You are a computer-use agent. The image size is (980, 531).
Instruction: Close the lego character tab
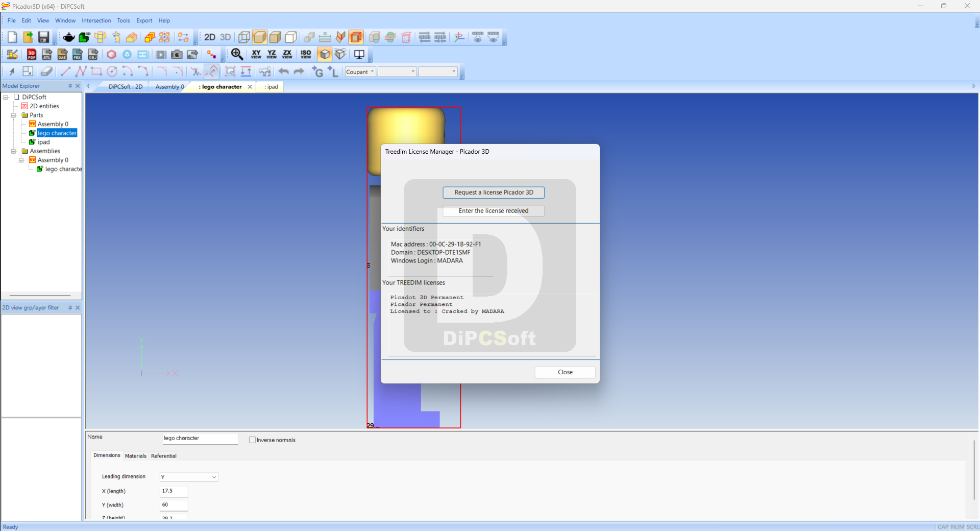tap(250, 87)
